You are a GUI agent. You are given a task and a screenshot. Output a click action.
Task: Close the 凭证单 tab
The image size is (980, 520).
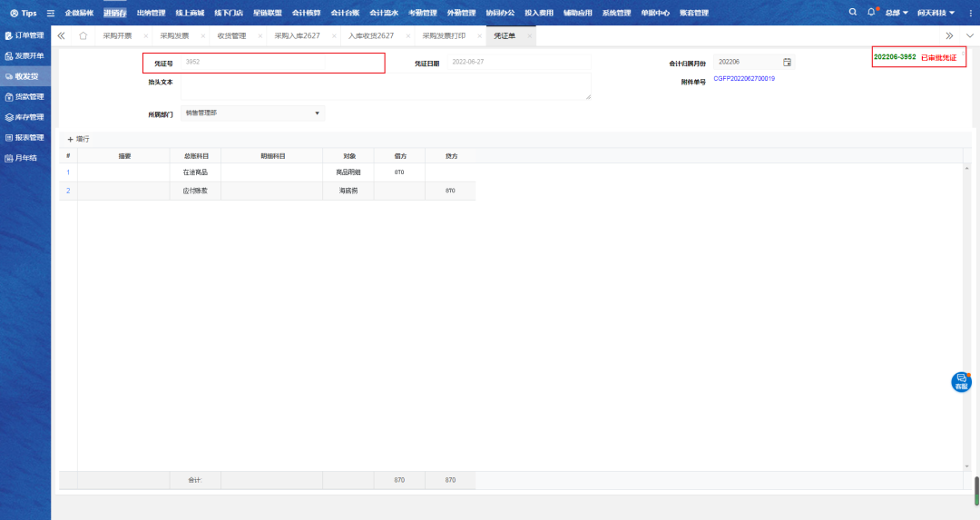click(x=530, y=35)
